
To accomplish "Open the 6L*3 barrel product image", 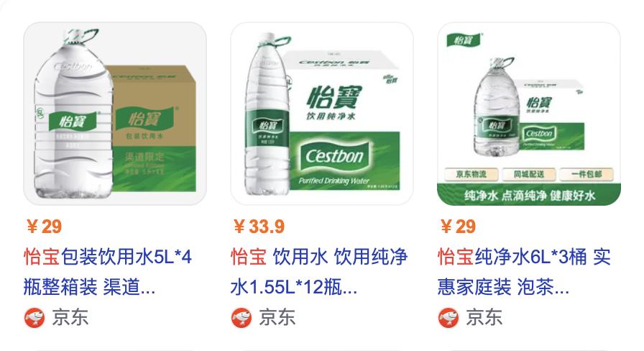I will click(529, 114).
